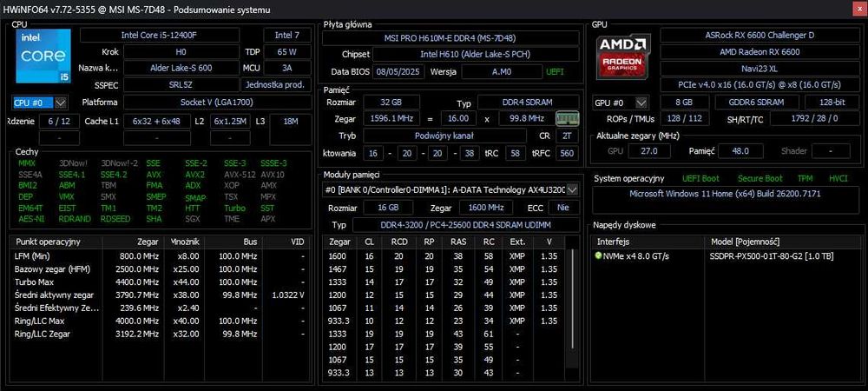The height and width of the screenshot is (391, 868).
Task: Click the 'DDR4 SDRAM' memory type field
Action: 528,103
